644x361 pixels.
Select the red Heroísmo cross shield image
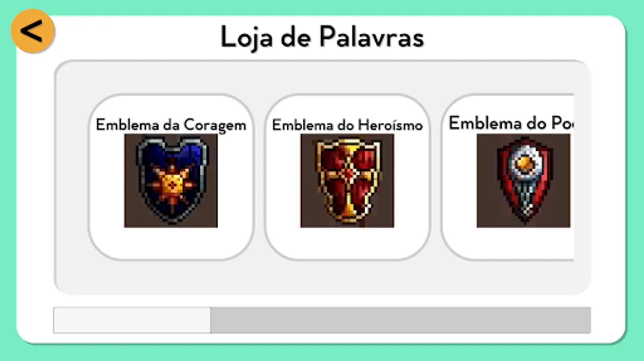(347, 180)
